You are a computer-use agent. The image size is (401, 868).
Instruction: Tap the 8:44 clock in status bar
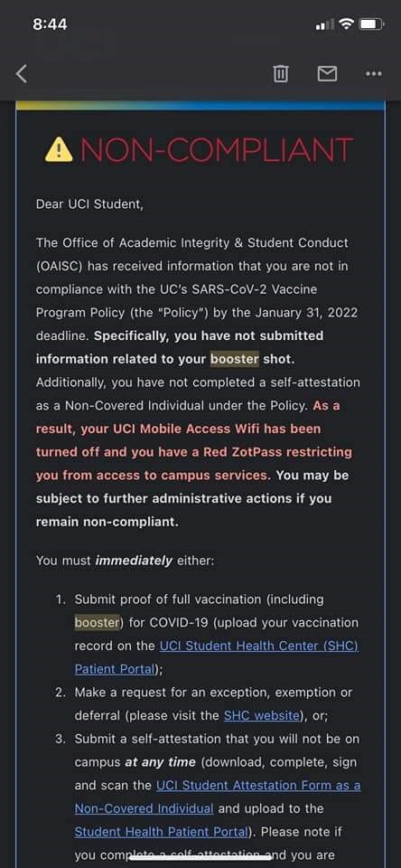point(50,24)
